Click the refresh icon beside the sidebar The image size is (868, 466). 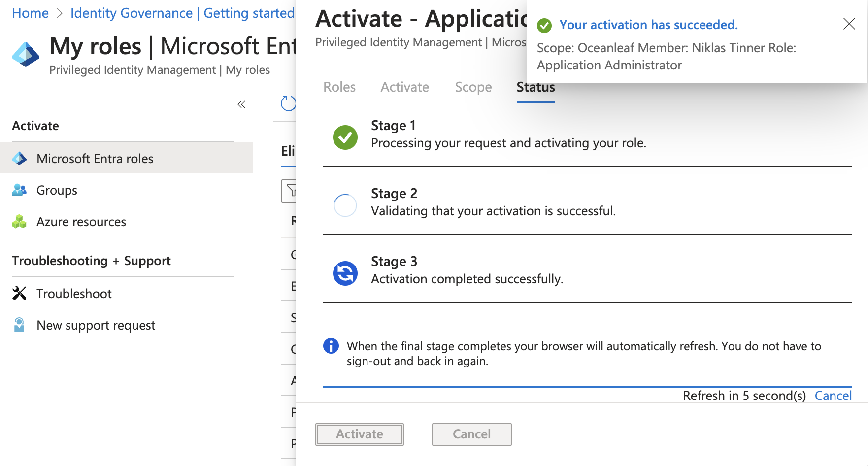(288, 103)
